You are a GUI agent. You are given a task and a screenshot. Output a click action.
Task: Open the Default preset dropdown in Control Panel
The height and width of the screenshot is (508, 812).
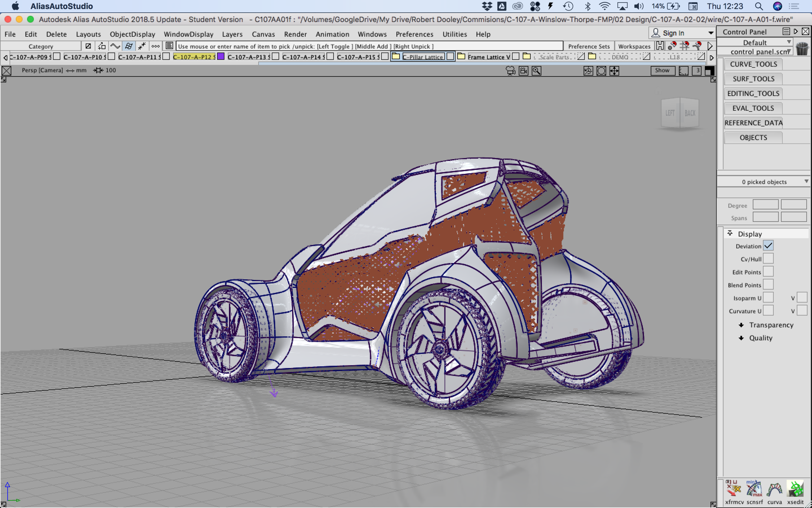click(789, 42)
